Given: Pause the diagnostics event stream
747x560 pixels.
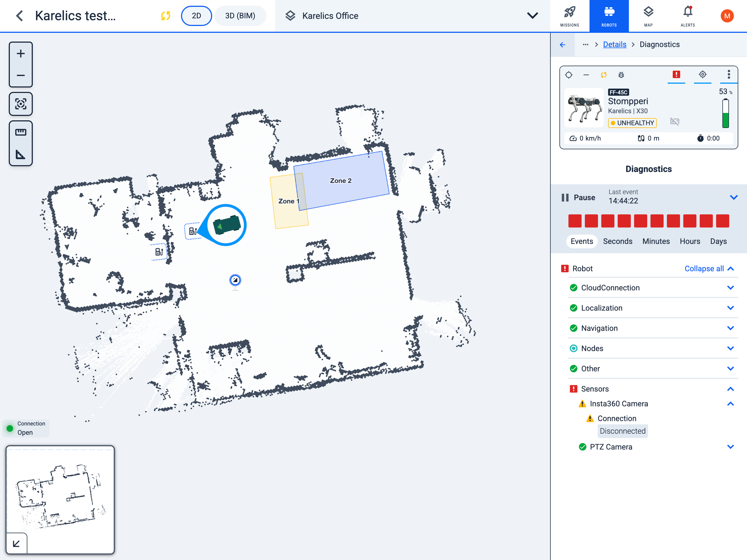Looking at the screenshot, I should (x=578, y=198).
